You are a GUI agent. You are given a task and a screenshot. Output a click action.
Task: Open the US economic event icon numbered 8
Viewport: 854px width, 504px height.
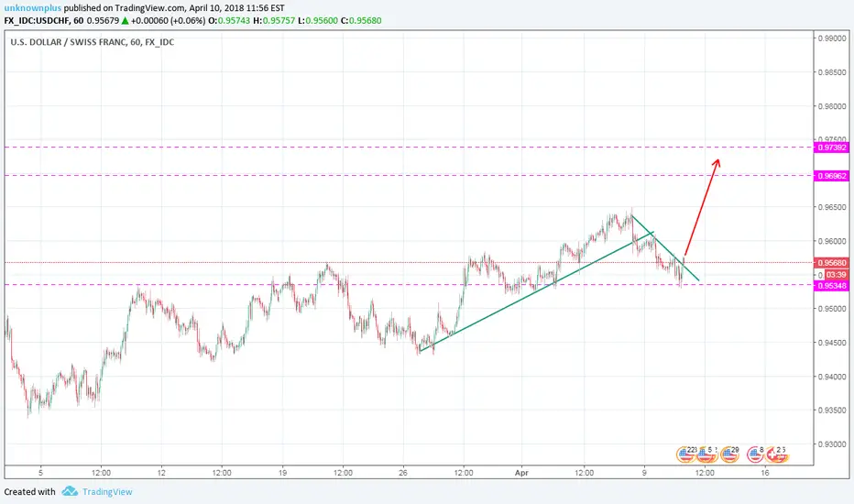(x=755, y=454)
